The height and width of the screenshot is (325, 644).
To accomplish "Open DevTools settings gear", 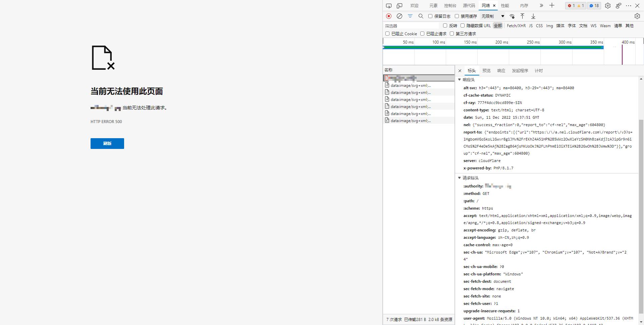I will 608,6.
